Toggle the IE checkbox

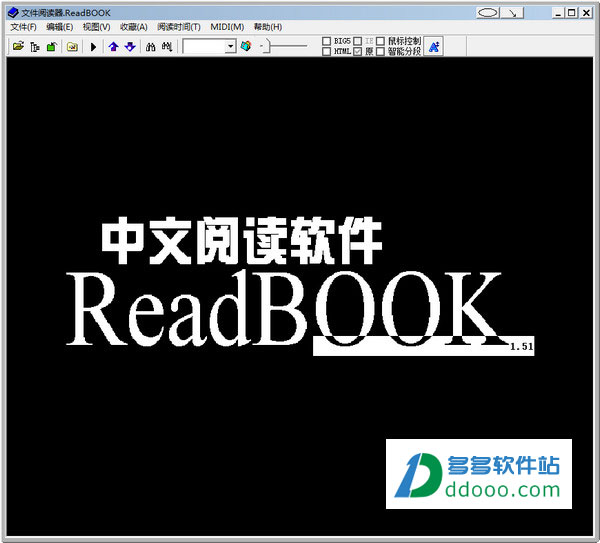357,41
